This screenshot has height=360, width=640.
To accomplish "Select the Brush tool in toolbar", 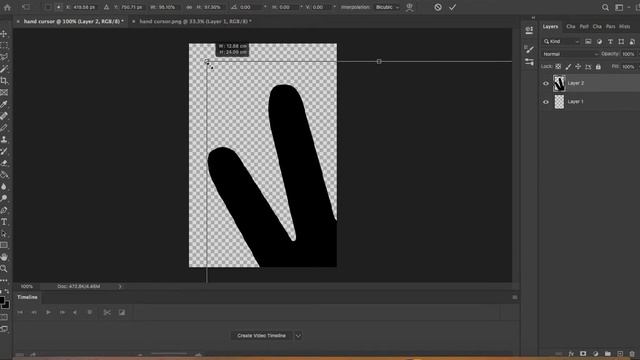I will [4, 128].
